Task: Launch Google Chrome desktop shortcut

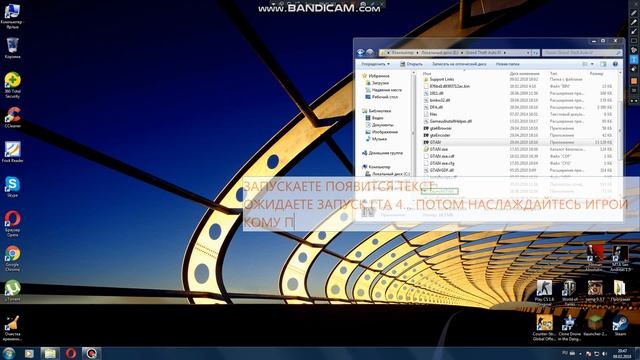Action: 12,259
